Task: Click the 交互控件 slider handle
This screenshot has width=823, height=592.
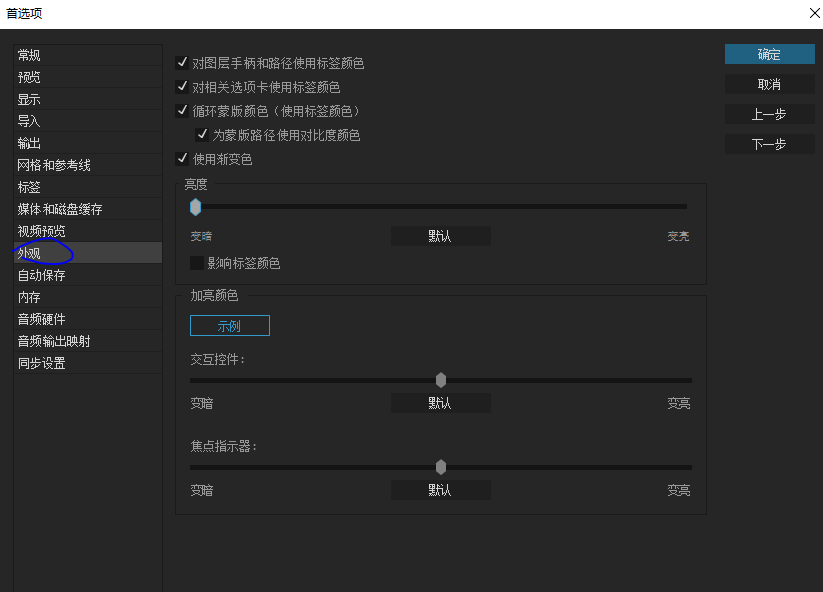Action: [x=441, y=380]
